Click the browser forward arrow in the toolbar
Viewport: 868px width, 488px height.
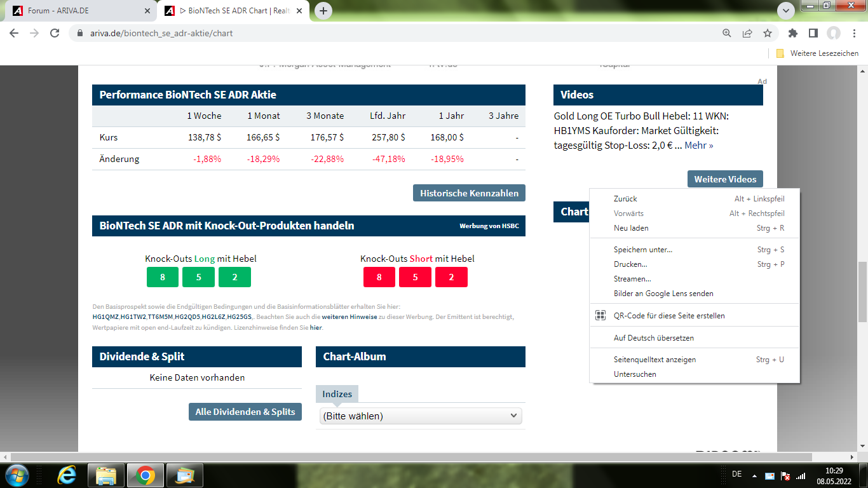(34, 33)
